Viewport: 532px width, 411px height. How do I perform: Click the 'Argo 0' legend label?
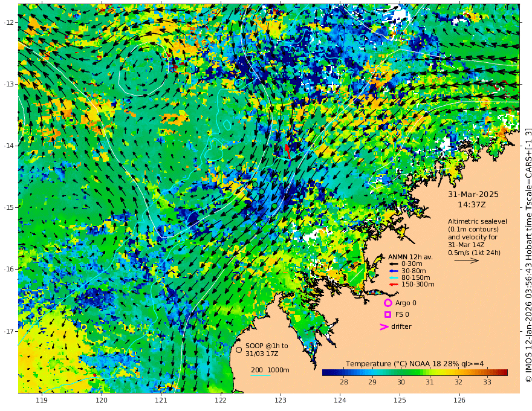406,303
